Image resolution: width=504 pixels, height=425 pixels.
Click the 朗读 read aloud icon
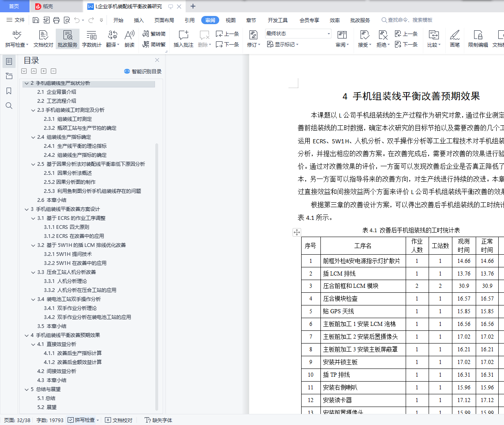[129, 39]
